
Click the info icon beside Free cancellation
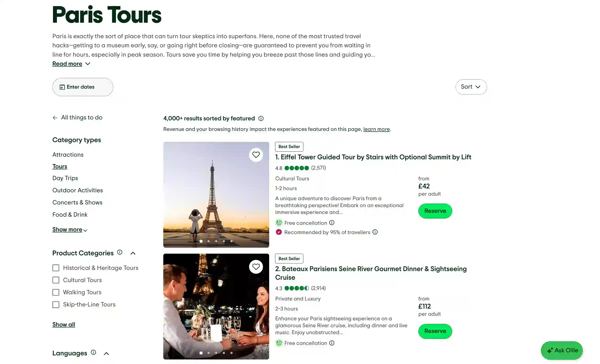332,223
